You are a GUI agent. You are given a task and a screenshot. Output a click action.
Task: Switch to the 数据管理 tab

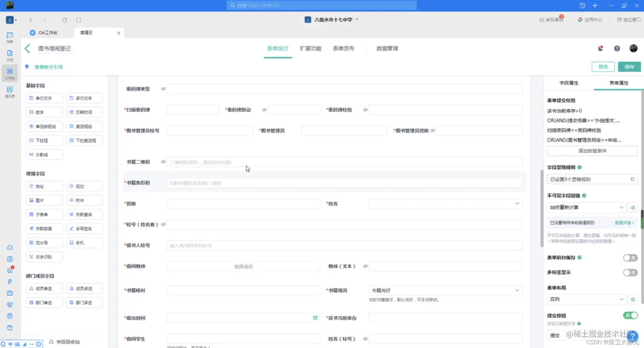pos(387,49)
